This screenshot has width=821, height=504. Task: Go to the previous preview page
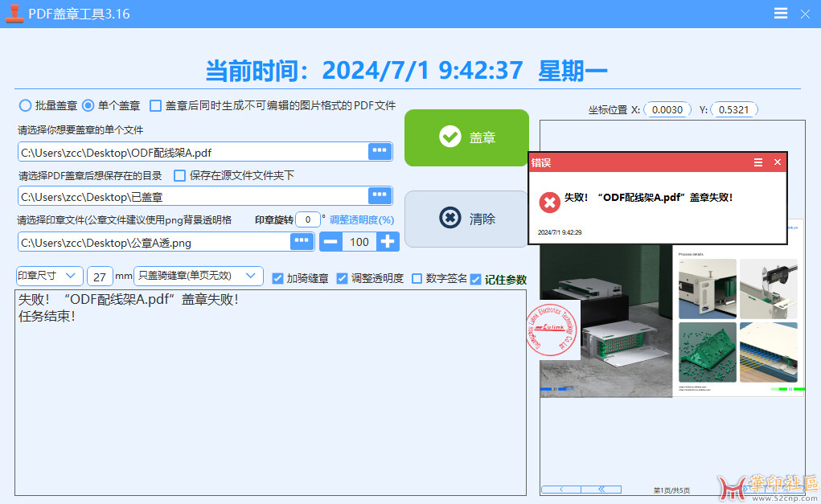click(x=560, y=489)
